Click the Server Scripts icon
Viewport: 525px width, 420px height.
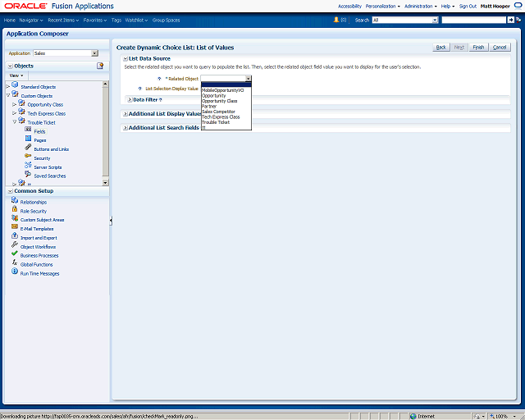point(28,165)
